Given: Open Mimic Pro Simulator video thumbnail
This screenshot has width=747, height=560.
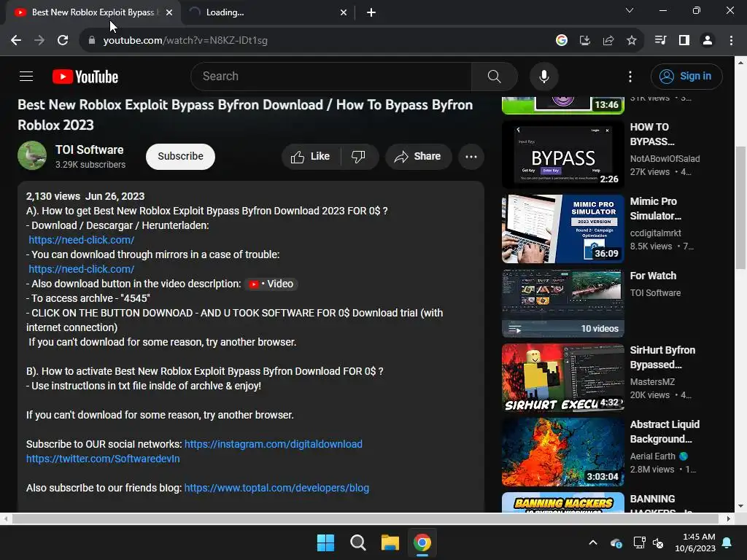Looking at the screenshot, I should 562,228.
